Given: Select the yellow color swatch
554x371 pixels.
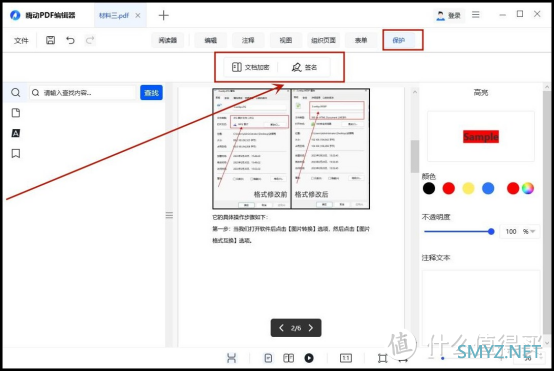Looking at the screenshot, I should tap(468, 188).
